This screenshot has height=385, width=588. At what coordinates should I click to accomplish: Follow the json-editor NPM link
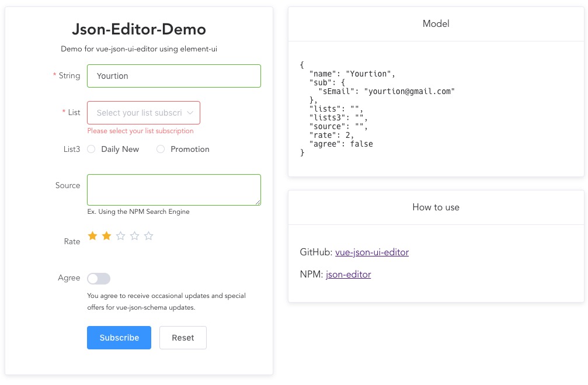click(x=348, y=274)
